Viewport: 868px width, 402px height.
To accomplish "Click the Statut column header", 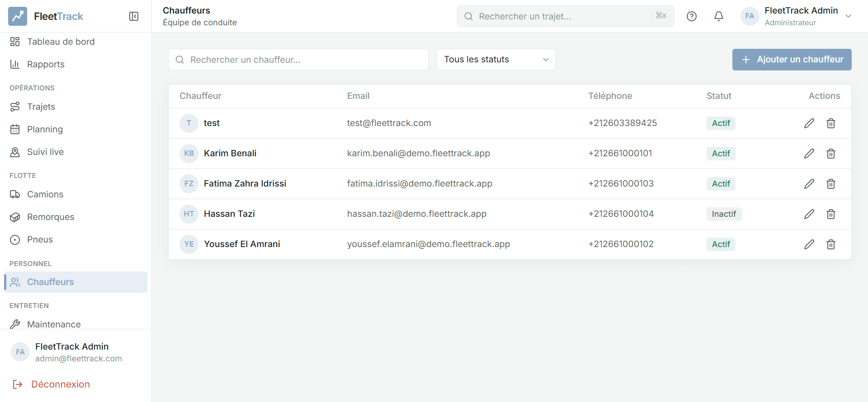I will point(719,96).
